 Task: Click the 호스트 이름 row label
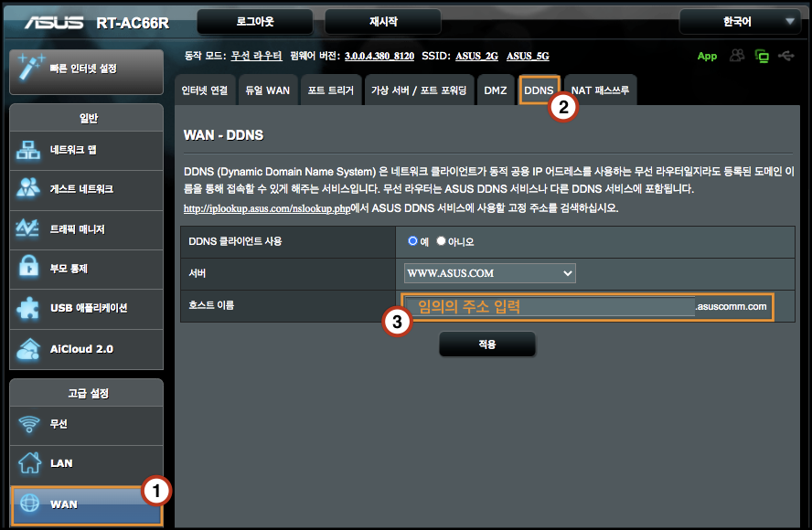pos(211,305)
